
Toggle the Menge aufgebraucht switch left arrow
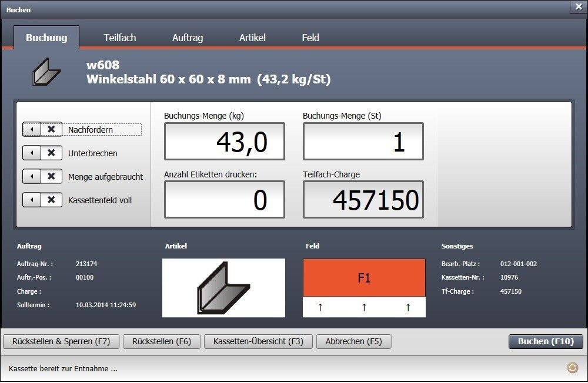(32, 176)
